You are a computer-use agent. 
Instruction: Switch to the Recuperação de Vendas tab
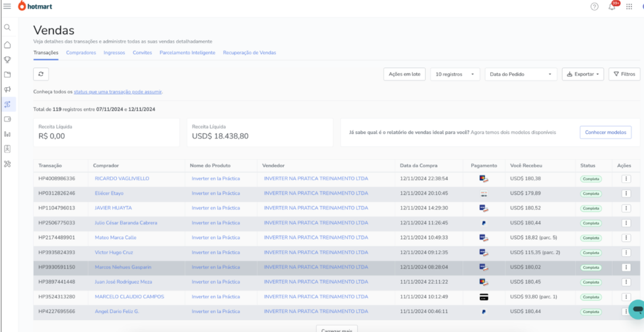point(249,53)
